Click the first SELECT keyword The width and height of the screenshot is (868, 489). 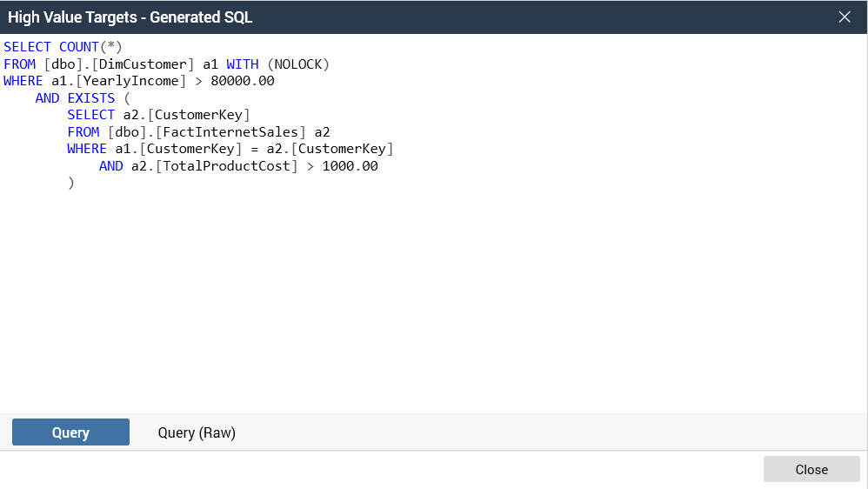coord(27,47)
